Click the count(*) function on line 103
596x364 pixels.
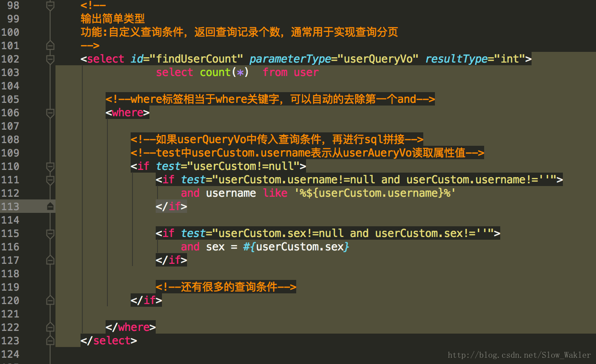click(x=224, y=72)
